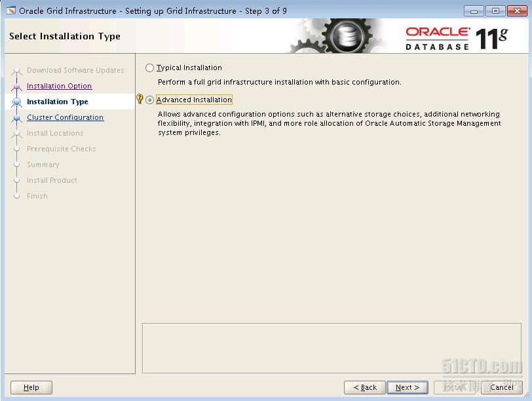
Task: Proceed with the Next button
Action: (x=408, y=387)
